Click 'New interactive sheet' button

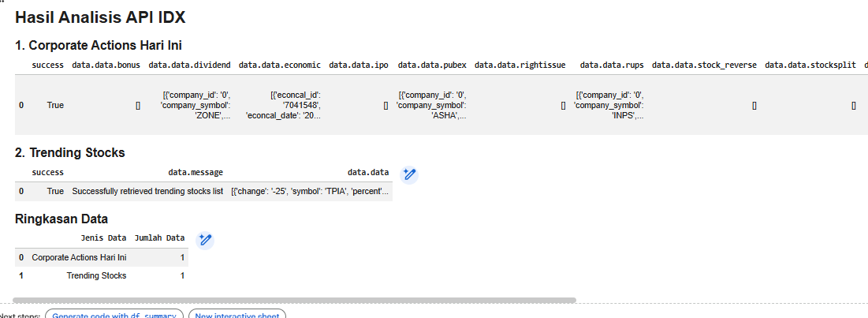(237, 315)
